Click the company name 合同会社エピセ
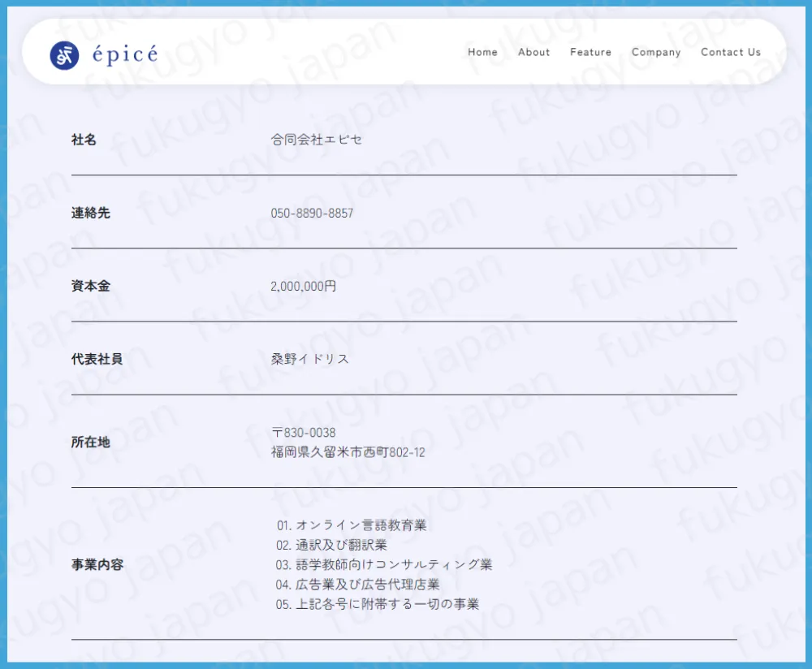The height and width of the screenshot is (669, 812). [317, 140]
